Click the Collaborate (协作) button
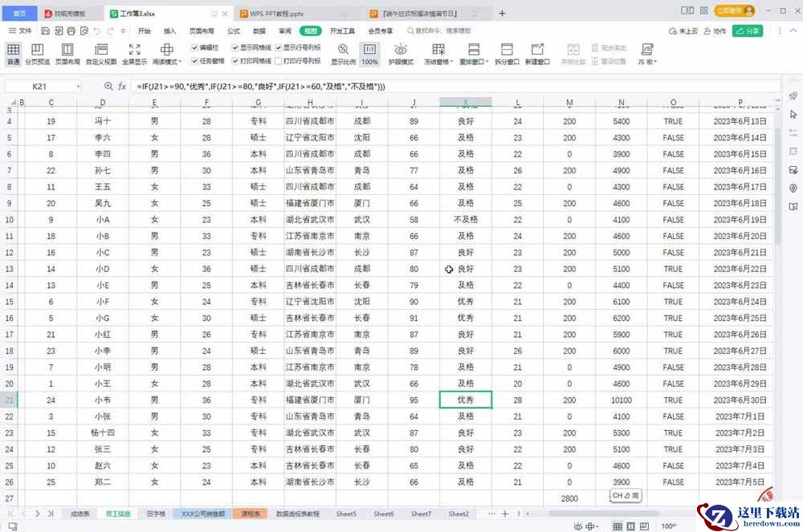Screen dimensions: 803x532 (x=715, y=31)
